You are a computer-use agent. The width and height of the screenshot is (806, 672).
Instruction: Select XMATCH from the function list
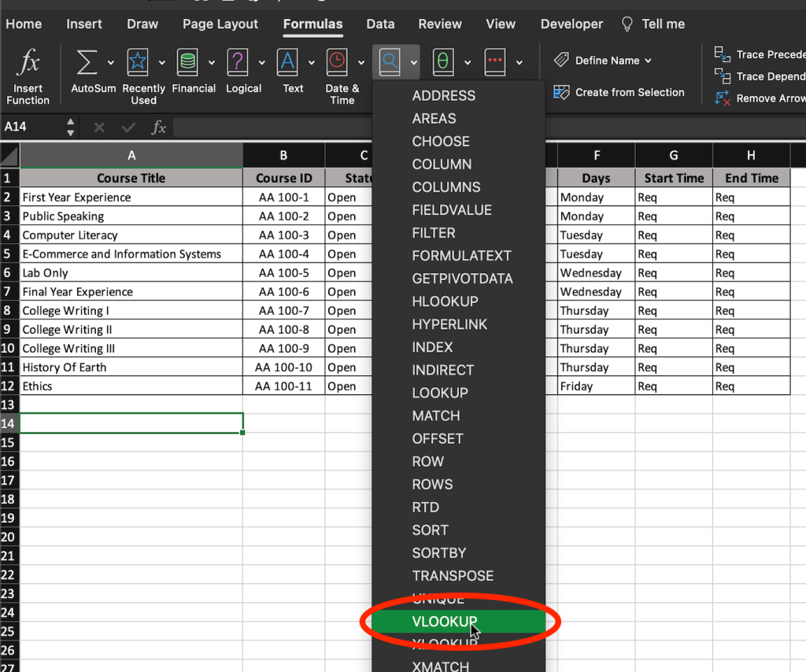458,666
